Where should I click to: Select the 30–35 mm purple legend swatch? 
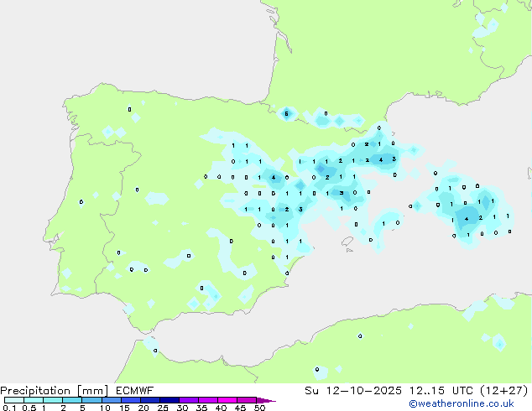pyautogui.click(x=188, y=400)
